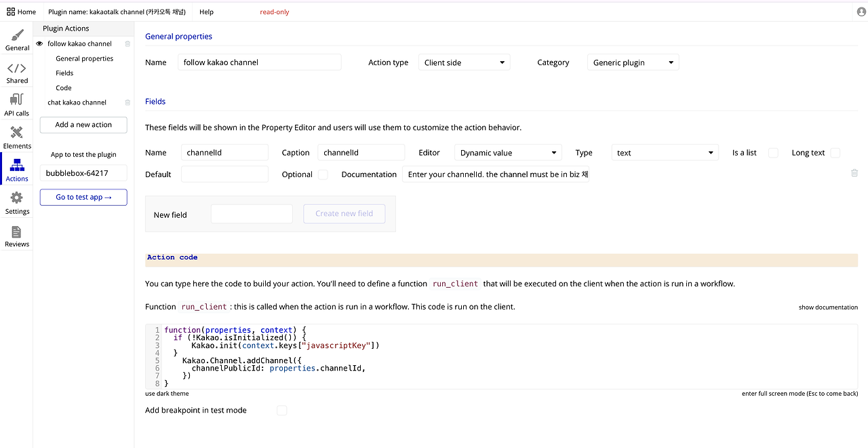Enable the Optional checkbox
Image resolution: width=868 pixels, height=448 pixels.
[323, 174]
